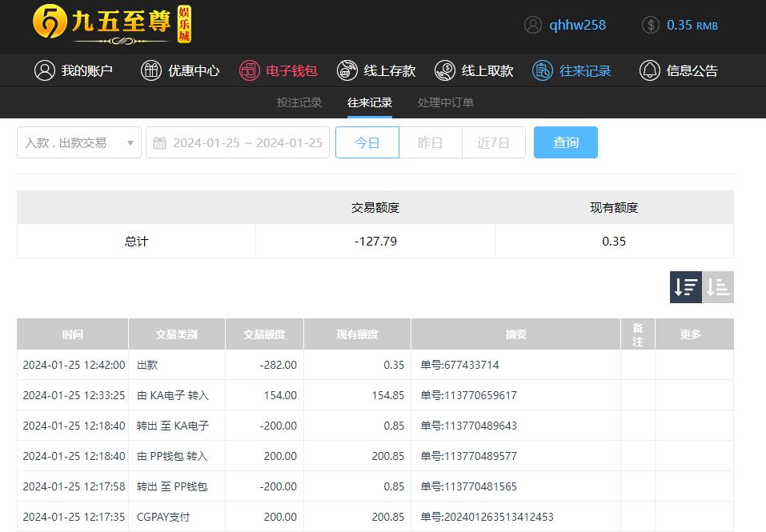Image resolution: width=766 pixels, height=532 pixels.
Task: Click the calendar icon in date range field
Action: (x=160, y=143)
